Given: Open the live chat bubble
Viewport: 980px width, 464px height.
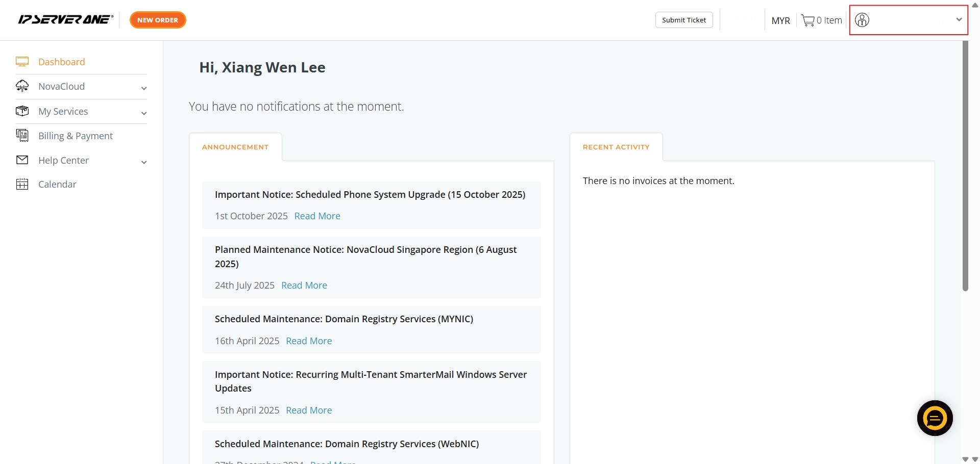Looking at the screenshot, I should click(935, 418).
